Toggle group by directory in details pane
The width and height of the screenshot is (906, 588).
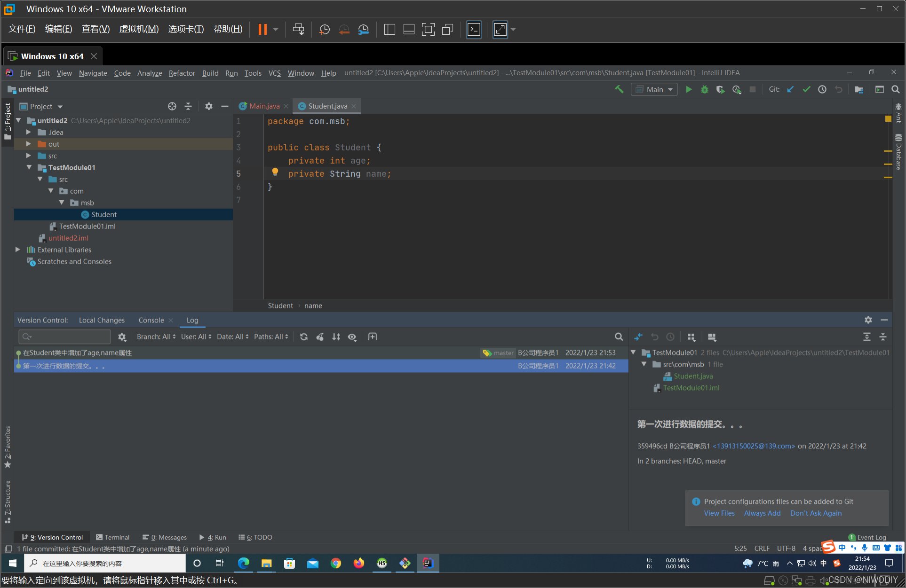click(x=691, y=337)
